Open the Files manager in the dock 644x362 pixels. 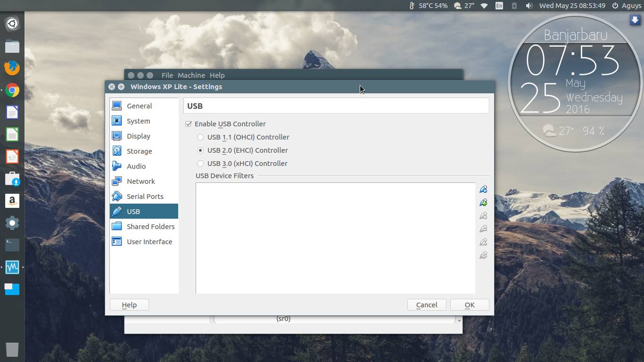point(12,46)
